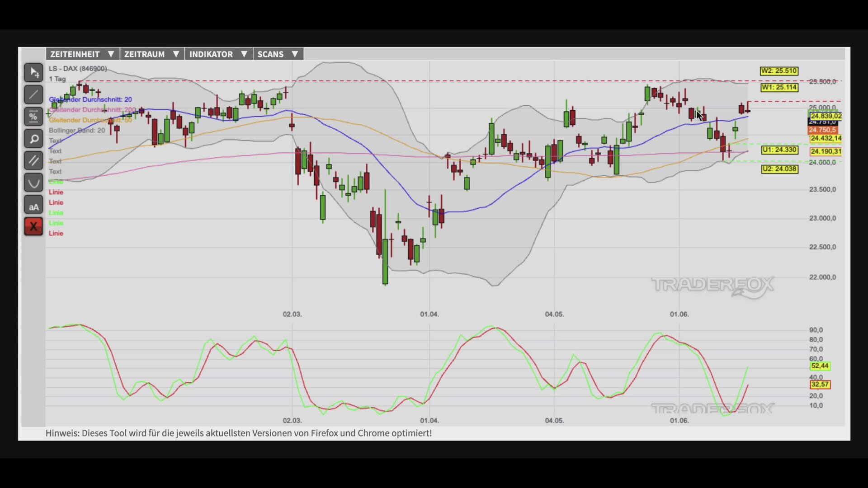This screenshot has height=488, width=868.
Task: Select the curve arc drawing tool
Action: pyautogui.click(x=33, y=183)
